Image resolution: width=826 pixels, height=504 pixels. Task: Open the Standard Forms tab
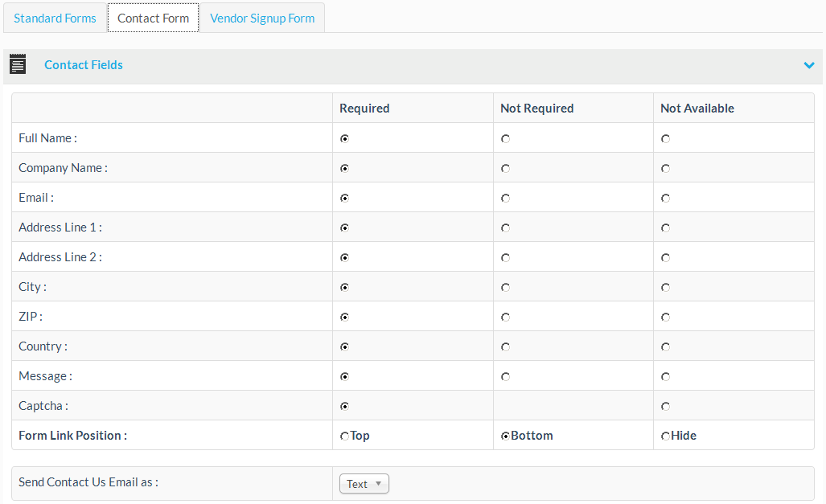pos(55,18)
